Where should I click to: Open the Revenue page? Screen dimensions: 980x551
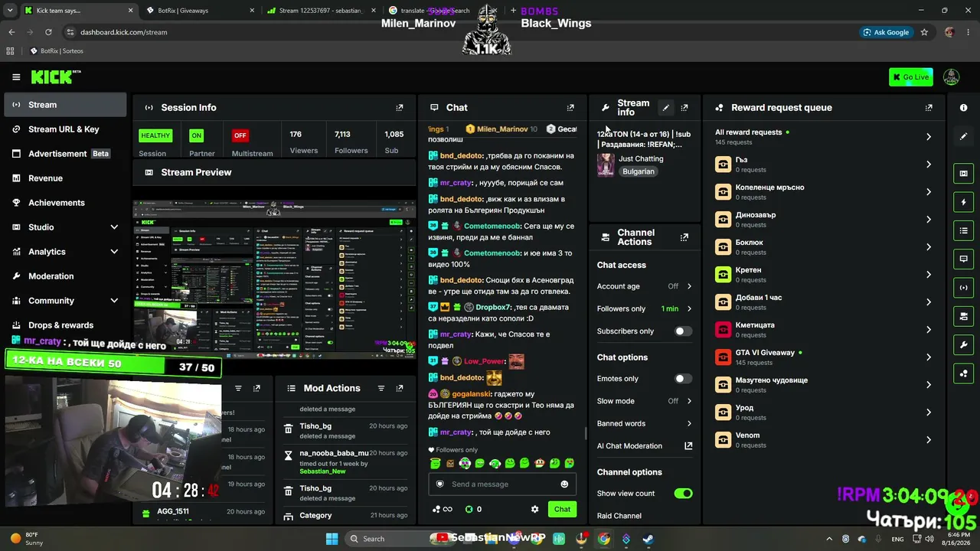coord(65,178)
